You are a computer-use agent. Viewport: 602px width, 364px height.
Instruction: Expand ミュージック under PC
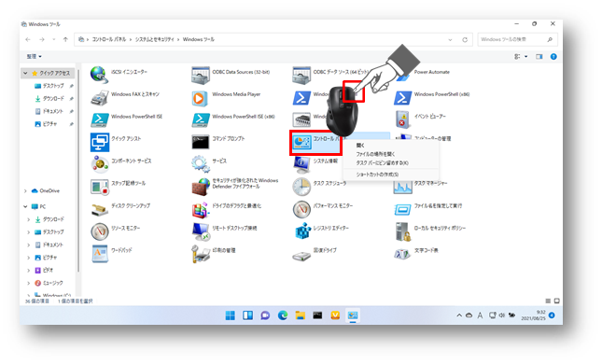(28, 283)
